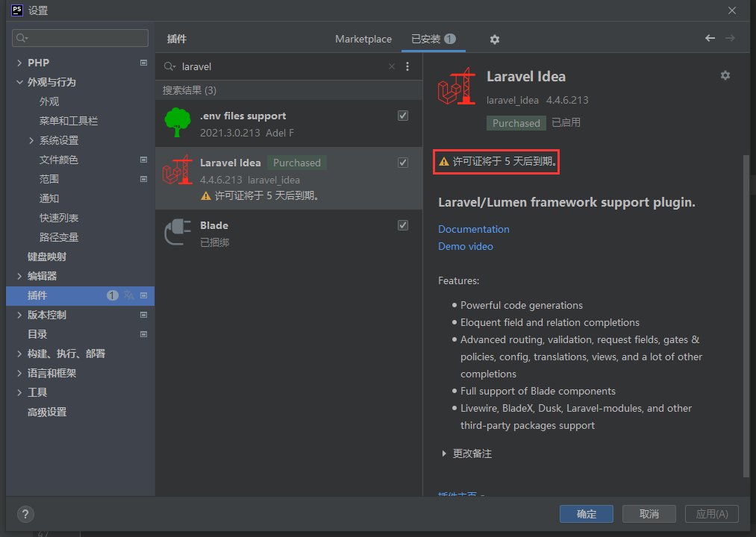Viewport: 756px width, 537px height.
Task: Select 快速列表 settings page
Action: point(59,218)
